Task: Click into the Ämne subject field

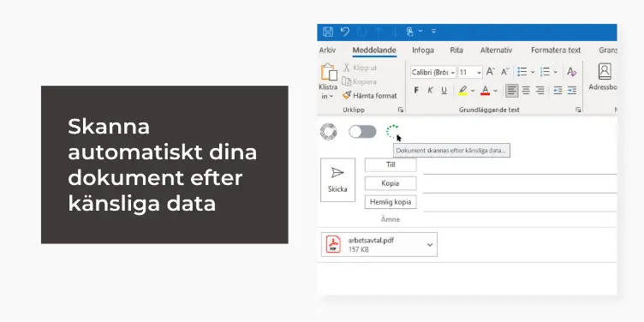Action: tap(520, 220)
